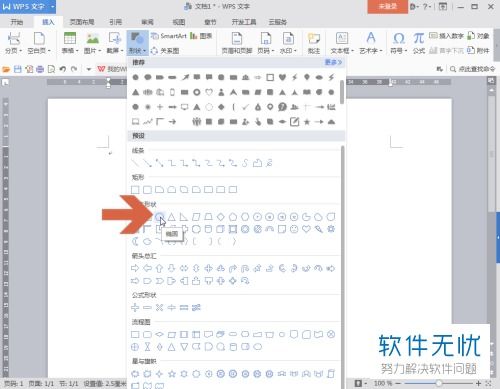Select the rounded rectangle shape
This screenshot has height=389, width=500.
pyautogui.click(x=147, y=190)
